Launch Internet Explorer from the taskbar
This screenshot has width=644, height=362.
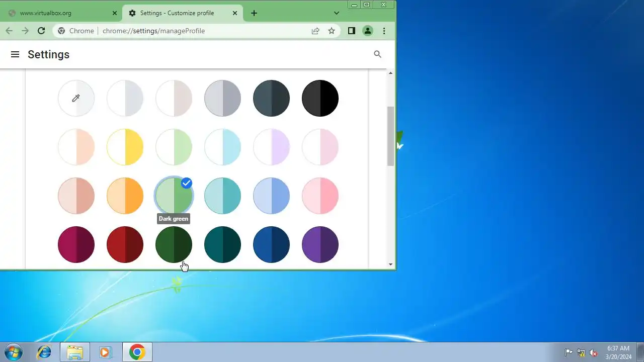(44, 352)
